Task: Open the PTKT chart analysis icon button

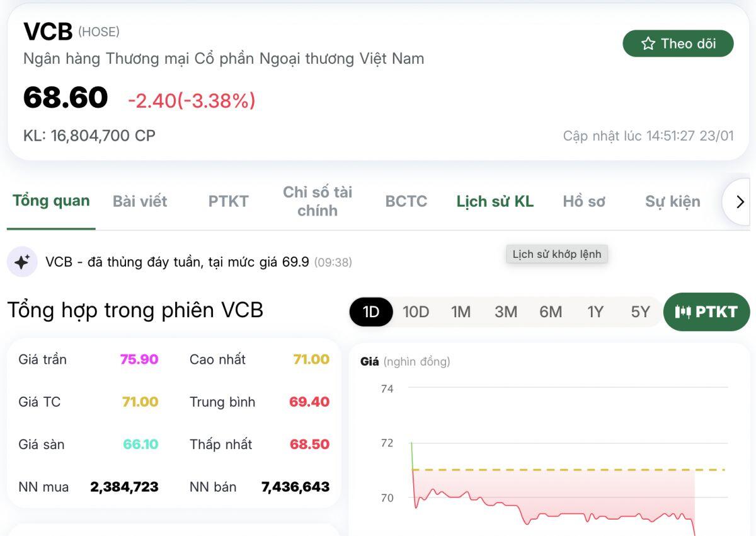Action: (706, 312)
